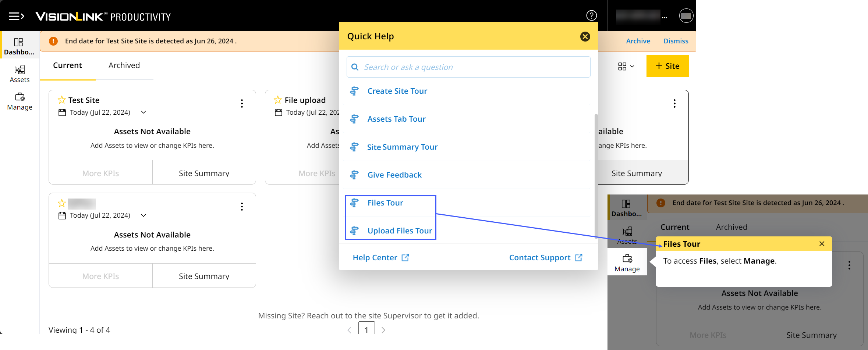This screenshot has width=868, height=350.
Task: Select the Current tab
Action: point(67,65)
